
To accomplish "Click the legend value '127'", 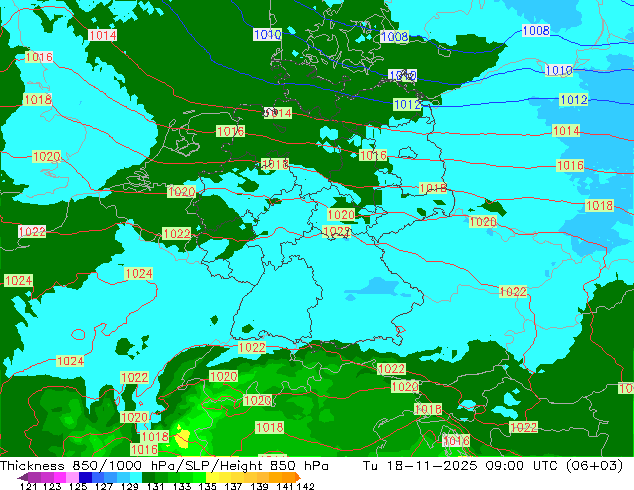I will point(104,486).
